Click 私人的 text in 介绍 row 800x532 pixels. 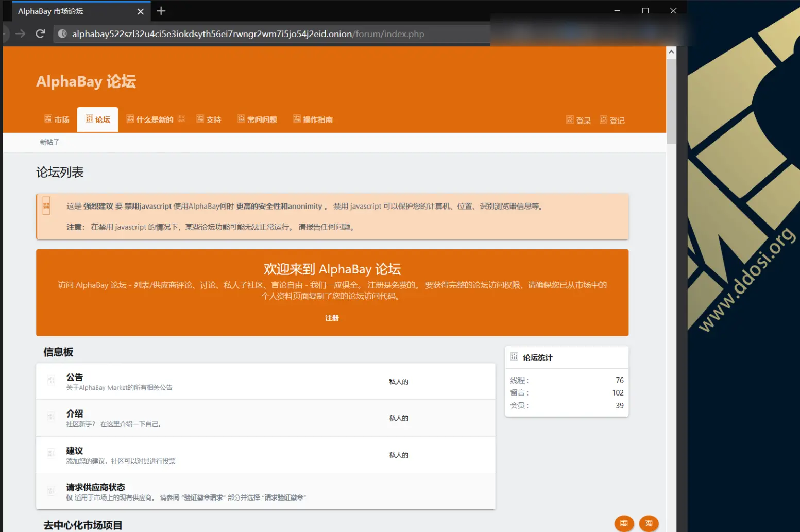click(399, 418)
